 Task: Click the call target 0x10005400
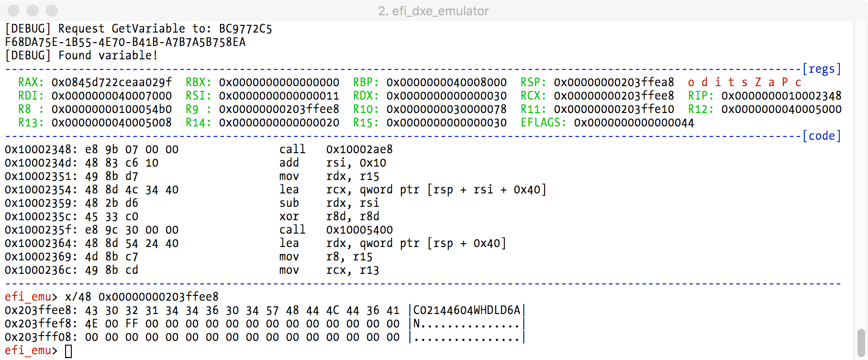359,230
